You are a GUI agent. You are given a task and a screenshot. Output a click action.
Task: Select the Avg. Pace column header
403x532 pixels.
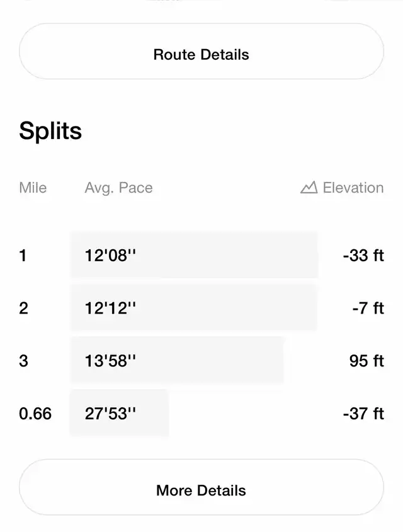[118, 188]
